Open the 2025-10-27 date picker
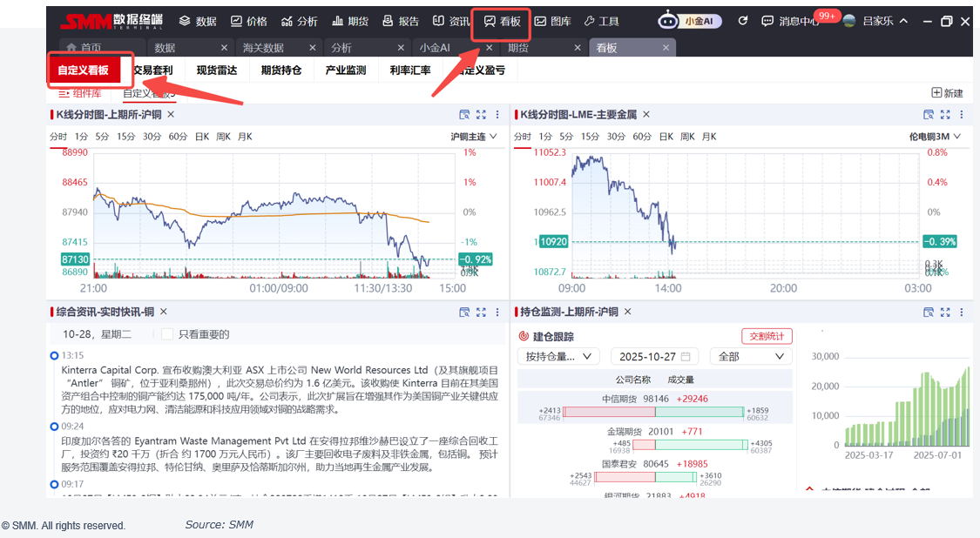 tap(654, 356)
